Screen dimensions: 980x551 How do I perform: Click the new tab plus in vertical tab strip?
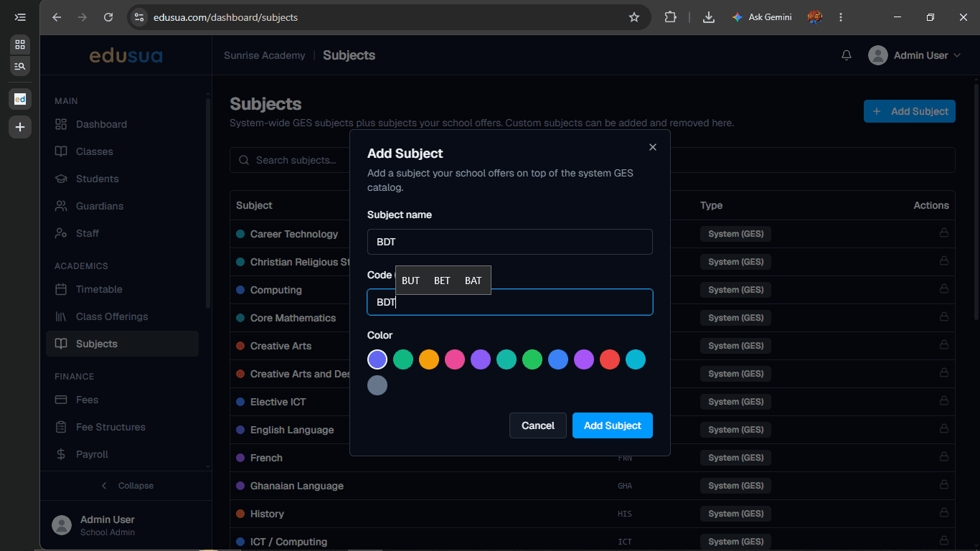point(20,127)
